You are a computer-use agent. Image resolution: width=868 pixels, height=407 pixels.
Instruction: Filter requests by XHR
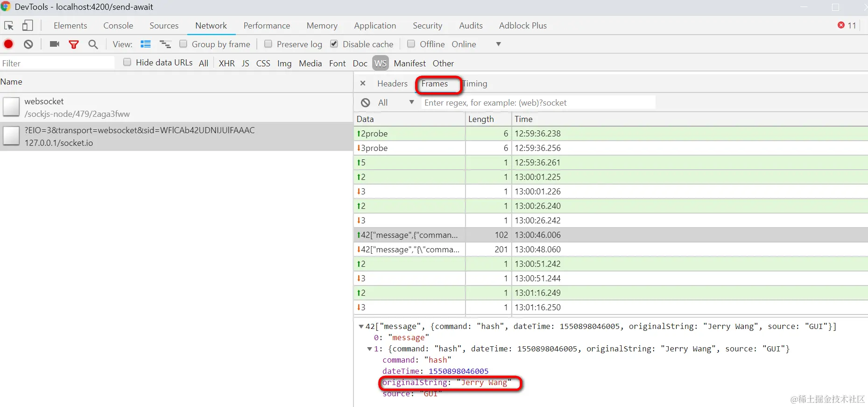point(227,63)
